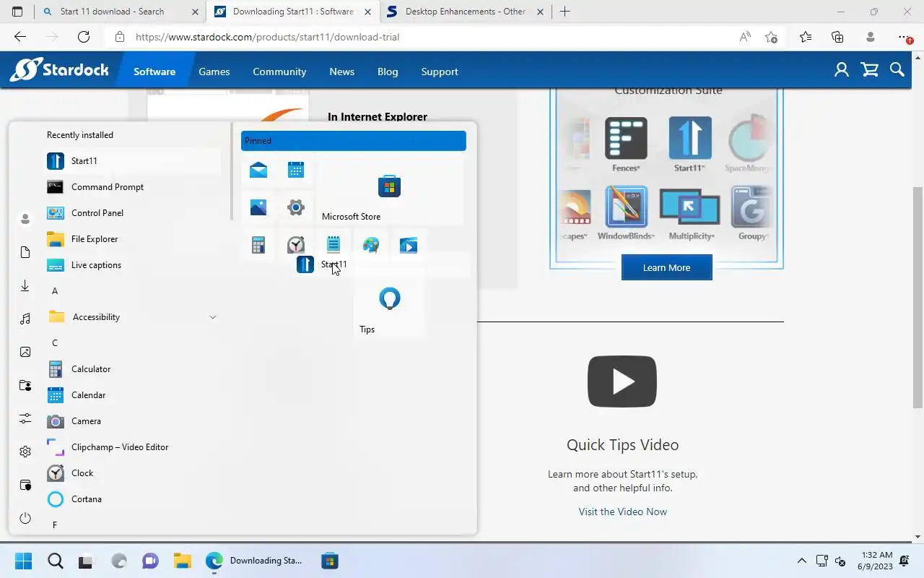The width and height of the screenshot is (924, 578).
Task: Launch Command Prompt from the app list
Action: (x=131, y=187)
